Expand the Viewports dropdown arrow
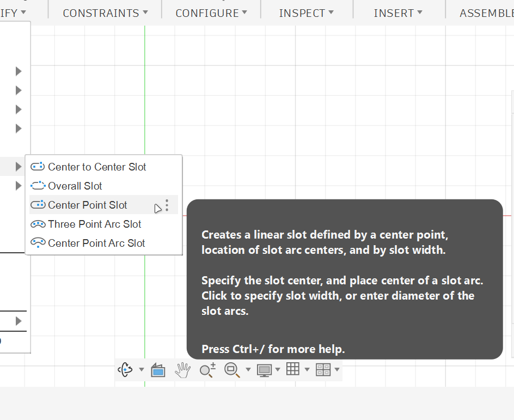 click(336, 370)
